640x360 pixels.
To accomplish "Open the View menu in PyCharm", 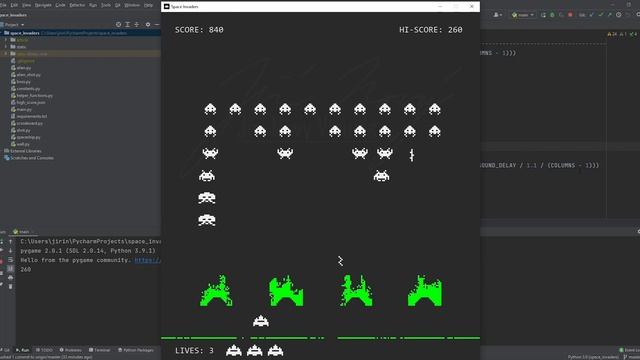I will click(x=27, y=5).
